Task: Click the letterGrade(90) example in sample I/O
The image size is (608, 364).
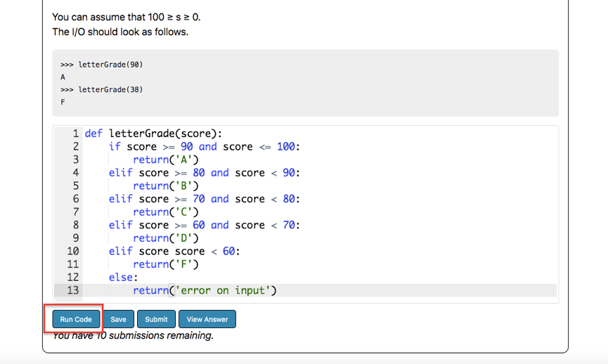Action: point(110,65)
